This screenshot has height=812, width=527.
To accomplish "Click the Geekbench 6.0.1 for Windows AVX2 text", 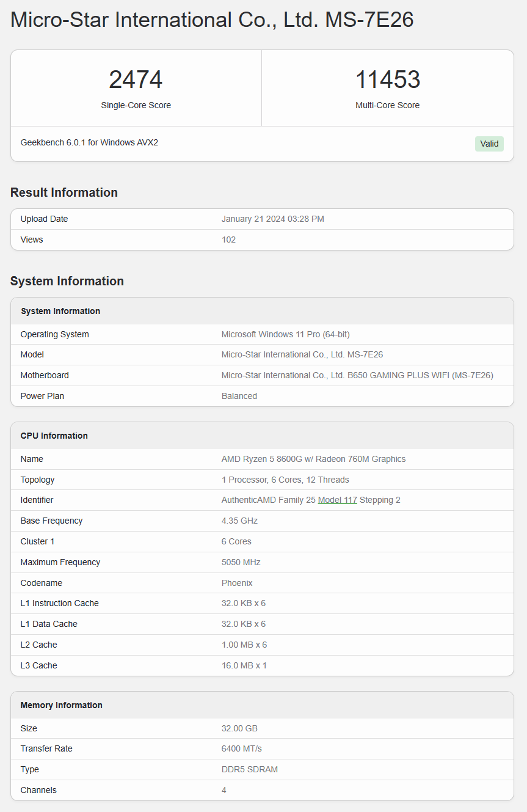I will pyautogui.click(x=89, y=142).
